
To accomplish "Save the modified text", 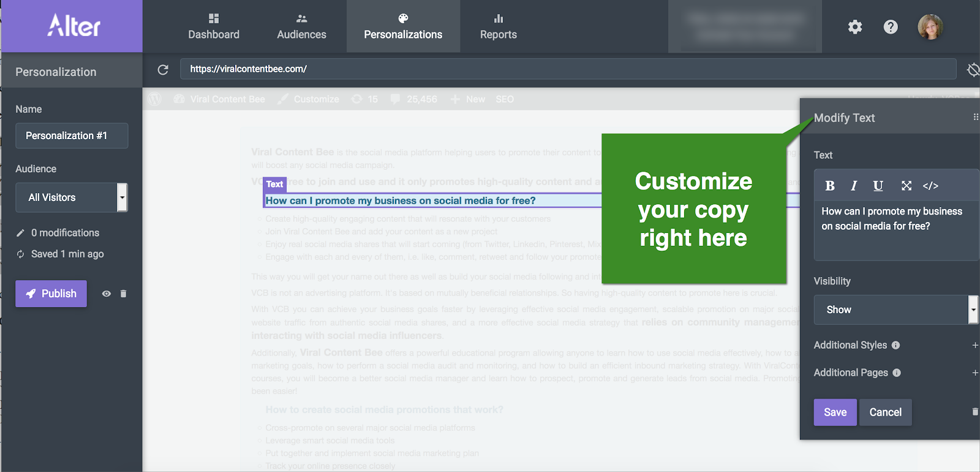I will click(835, 413).
